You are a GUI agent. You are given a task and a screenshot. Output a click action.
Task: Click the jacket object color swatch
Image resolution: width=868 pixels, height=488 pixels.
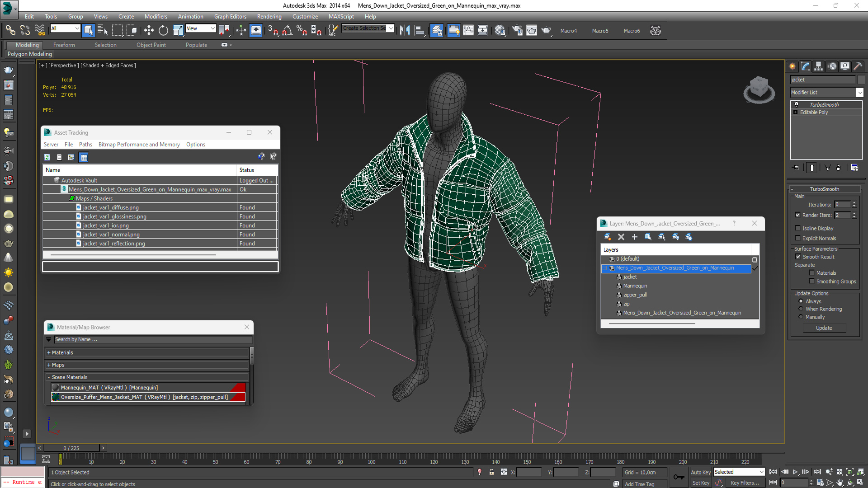pos(861,80)
